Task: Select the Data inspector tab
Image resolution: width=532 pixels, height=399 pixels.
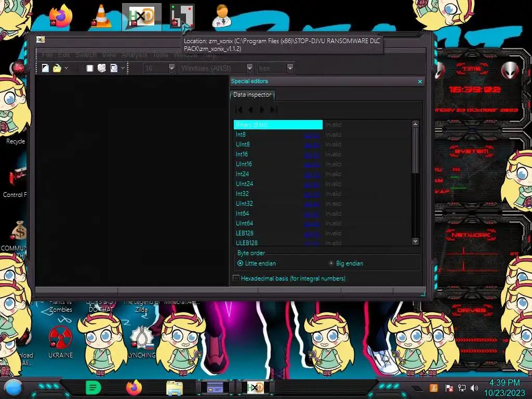Action: [x=252, y=95]
